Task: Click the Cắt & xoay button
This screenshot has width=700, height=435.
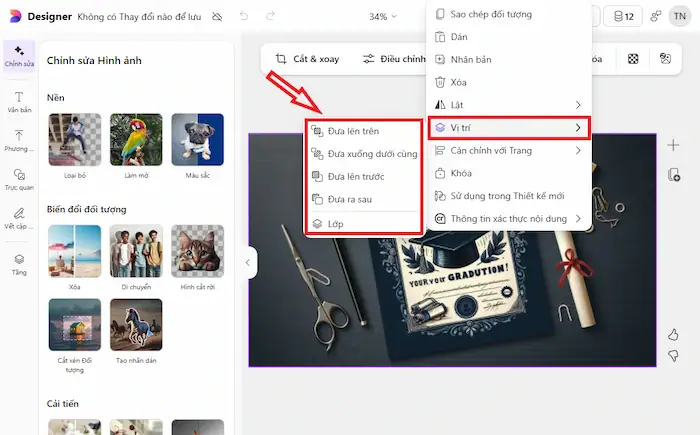Action: [307, 59]
